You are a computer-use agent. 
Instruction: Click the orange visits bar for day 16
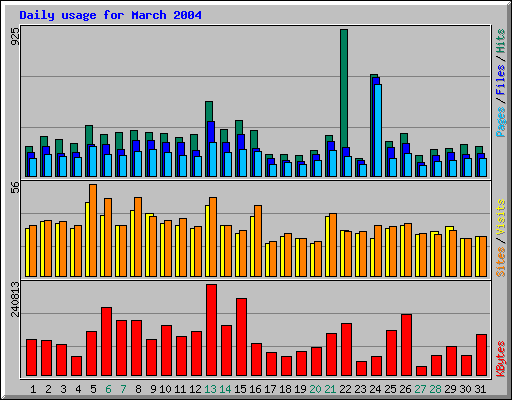tap(258, 241)
